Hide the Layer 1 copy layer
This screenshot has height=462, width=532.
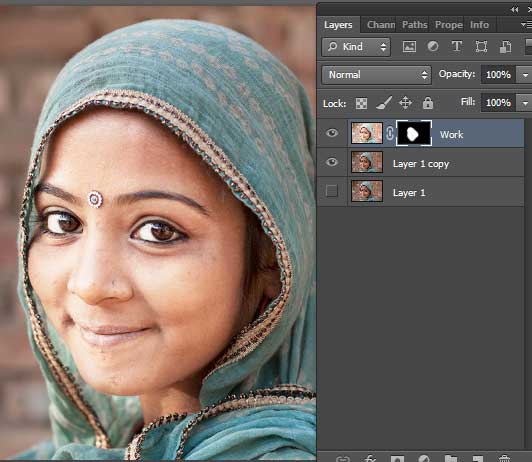pyautogui.click(x=332, y=162)
